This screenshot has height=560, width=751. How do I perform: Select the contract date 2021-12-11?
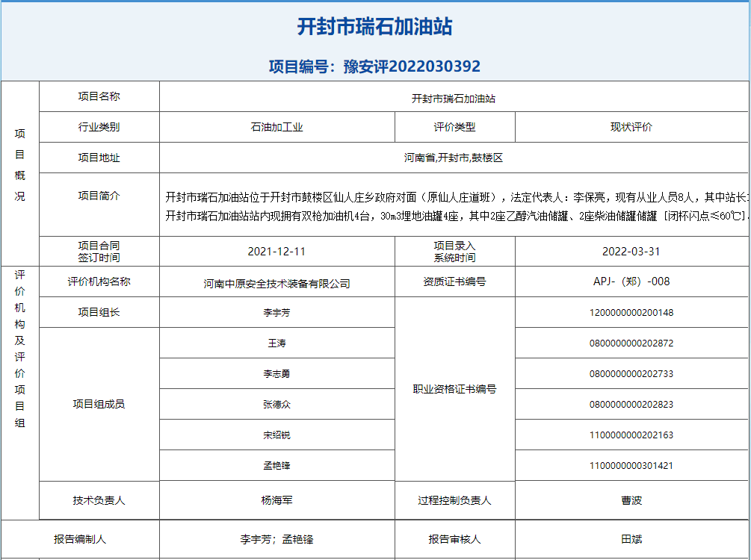(276, 252)
